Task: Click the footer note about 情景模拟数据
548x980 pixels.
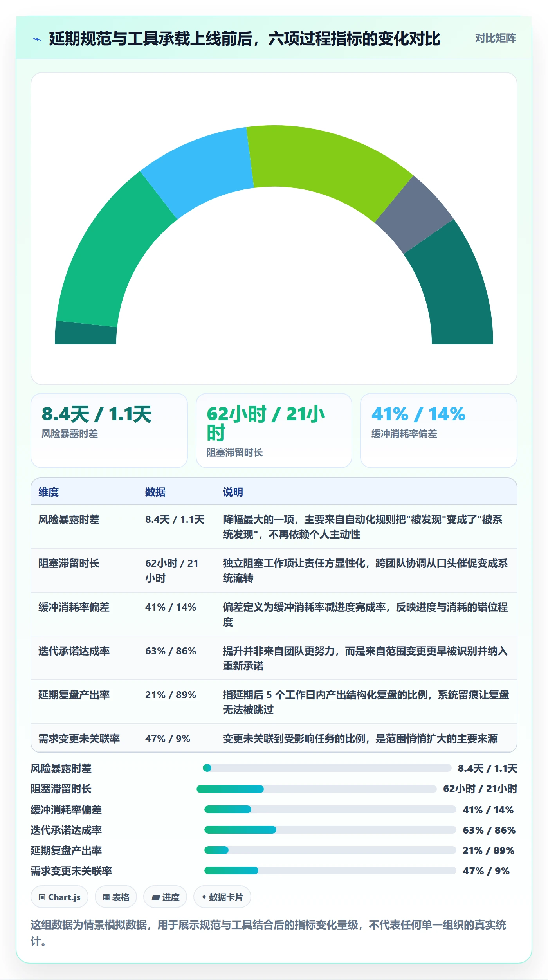Action: (269, 933)
